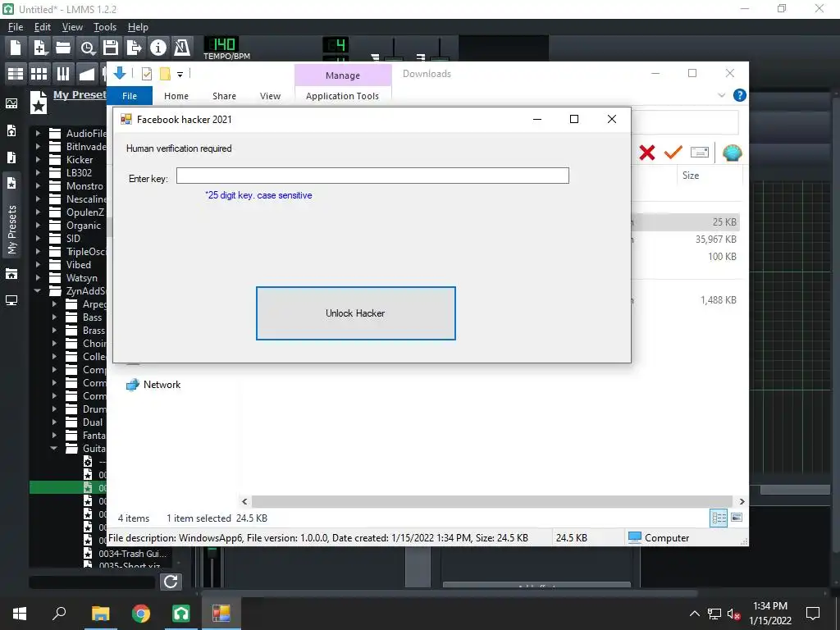Click the blue shell icon in Explorer
The image size is (840, 630).
point(732,153)
